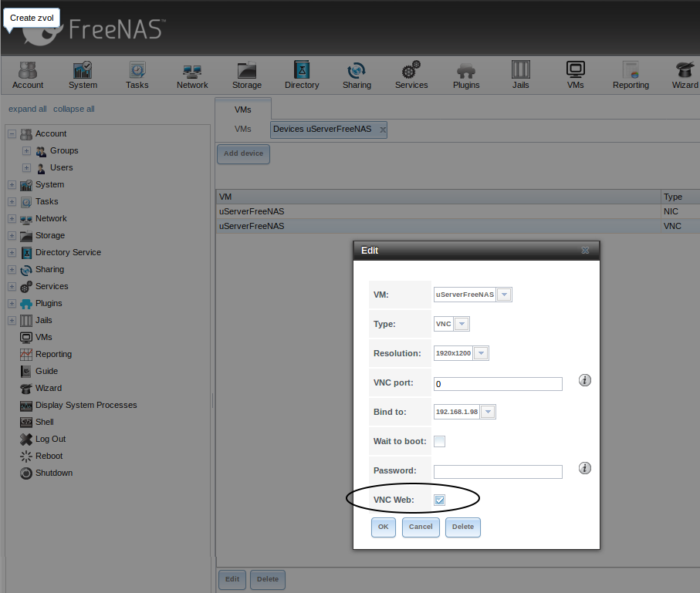Screen dimensions: 700x593
Task: Open the Directory toolbar icon
Action: tap(302, 76)
